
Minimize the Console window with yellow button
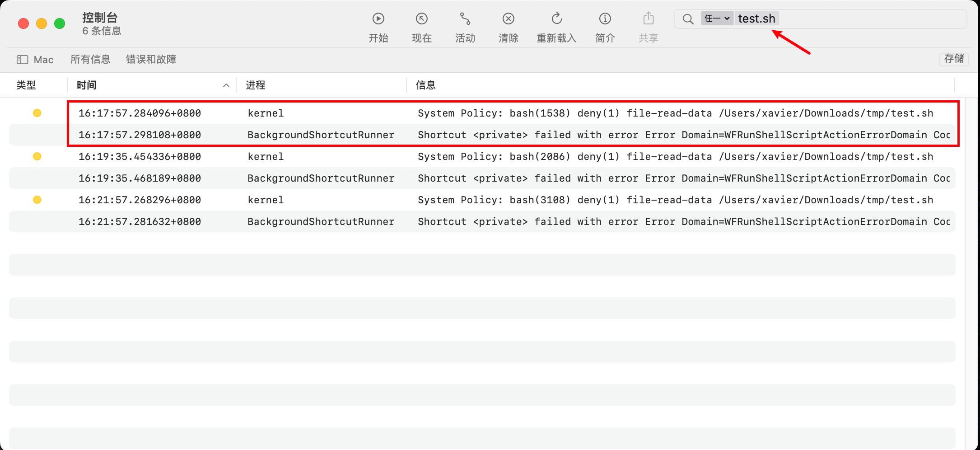pyautogui.click(x=42, y=23)
